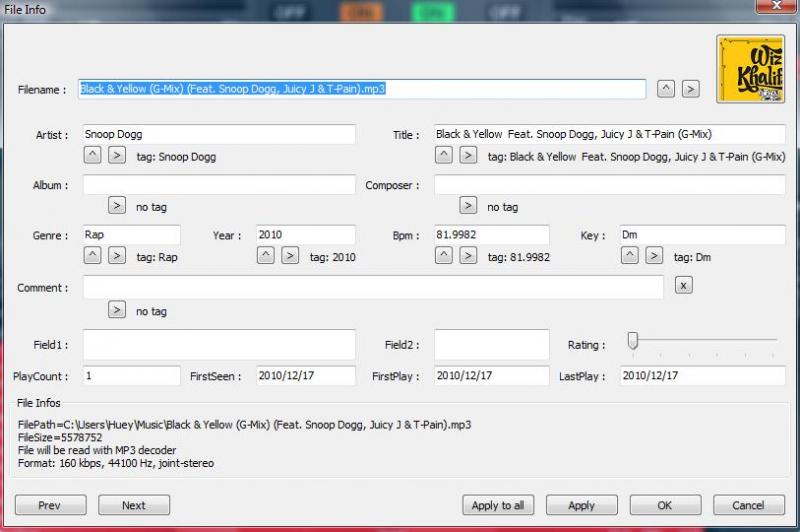
Task: Click the right arrow beside tag: Rap
Action: pyautogui.click(x=117, y=256)
